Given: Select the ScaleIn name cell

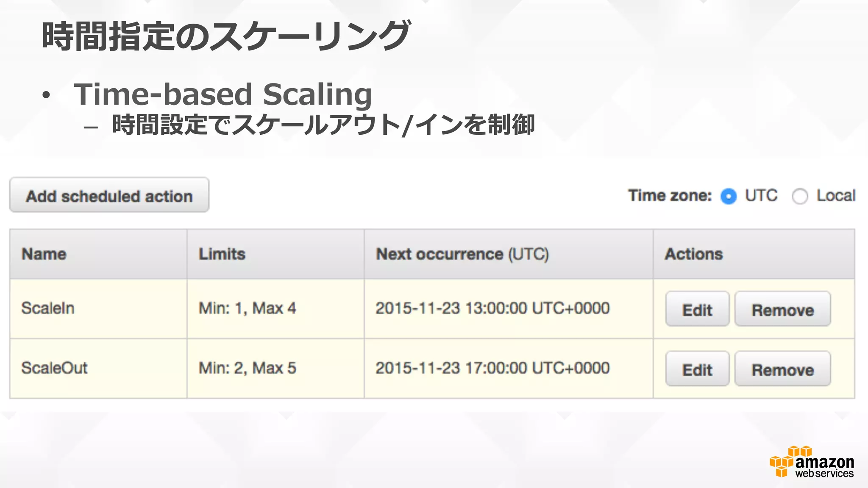Looking at the screenshot, I should point(48,308).
